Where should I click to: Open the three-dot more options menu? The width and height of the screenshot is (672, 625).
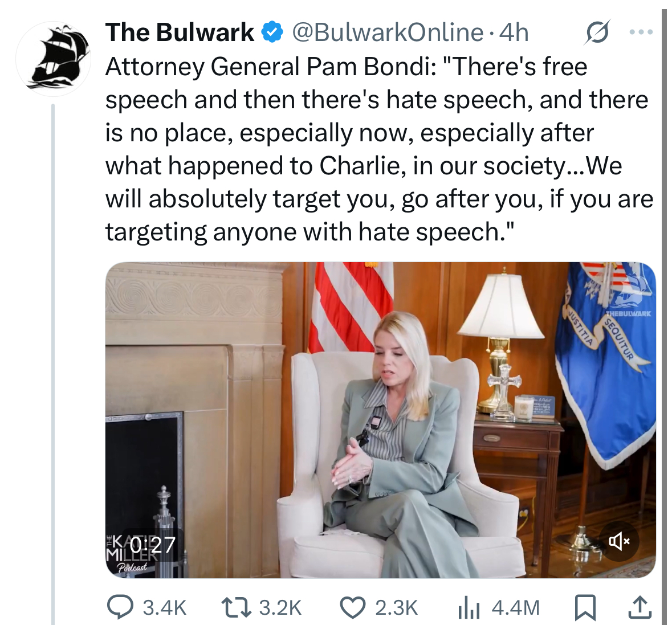641,32
